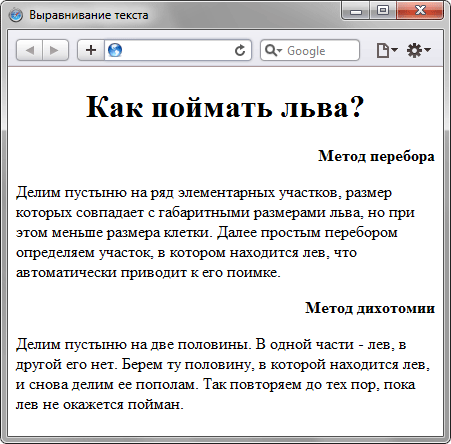Click the Метод дихотомии subheading
This screenshot has width=451, height=444.
tap(370, 308)
